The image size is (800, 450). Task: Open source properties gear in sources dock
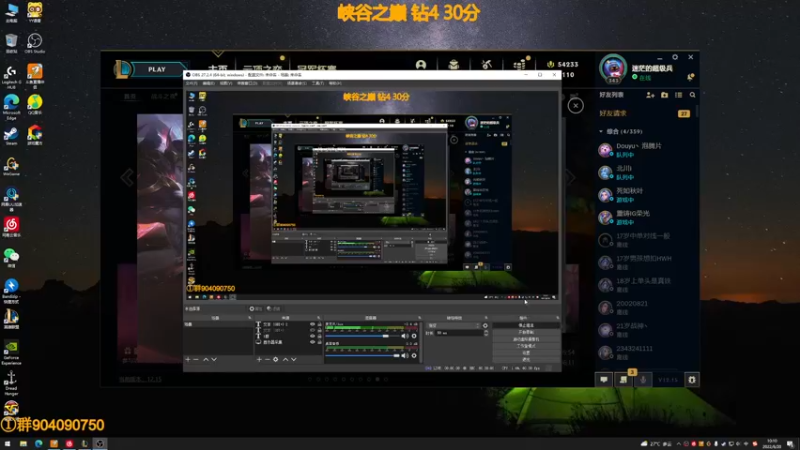[x=276, y=360]
